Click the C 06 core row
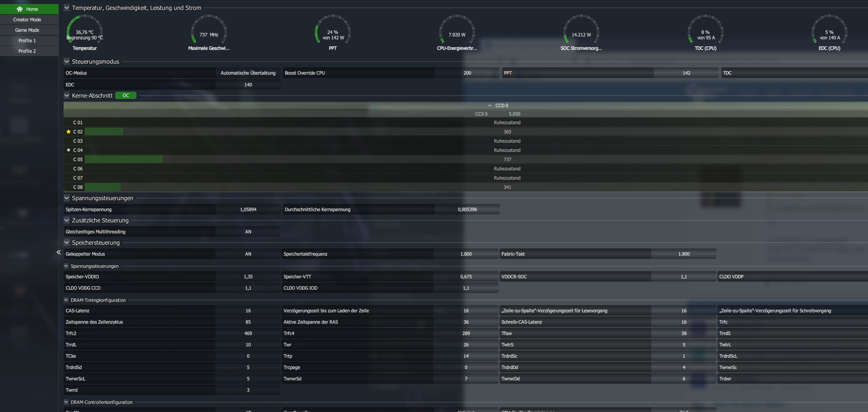 pyautogui.click(x=466, y=169)
